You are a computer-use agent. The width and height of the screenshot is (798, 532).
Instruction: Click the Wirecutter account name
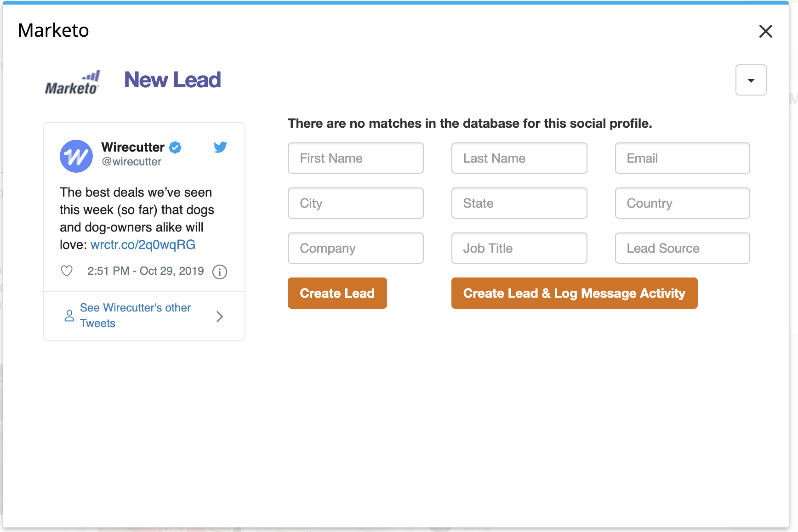click(133, 147)
